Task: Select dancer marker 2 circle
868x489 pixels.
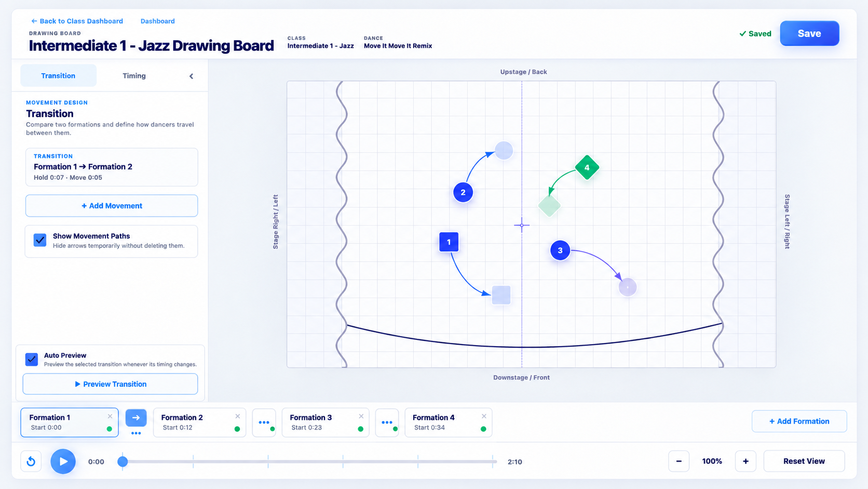Action: click(x=463, y=192)
